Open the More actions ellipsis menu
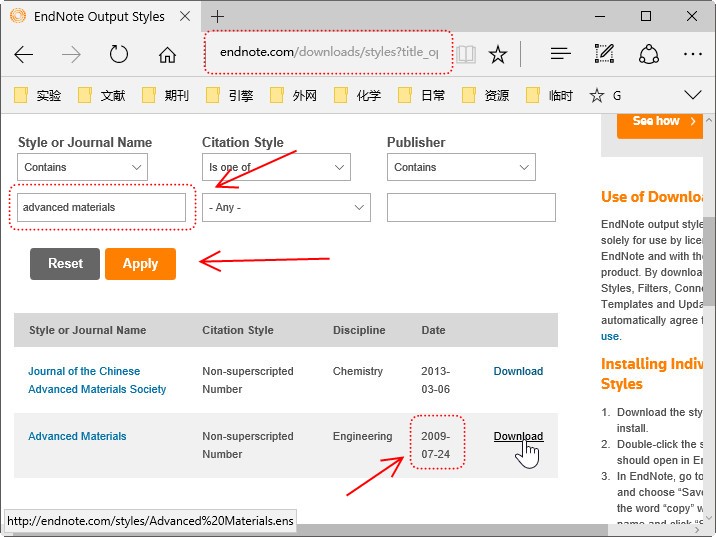 tap(693, 55)
